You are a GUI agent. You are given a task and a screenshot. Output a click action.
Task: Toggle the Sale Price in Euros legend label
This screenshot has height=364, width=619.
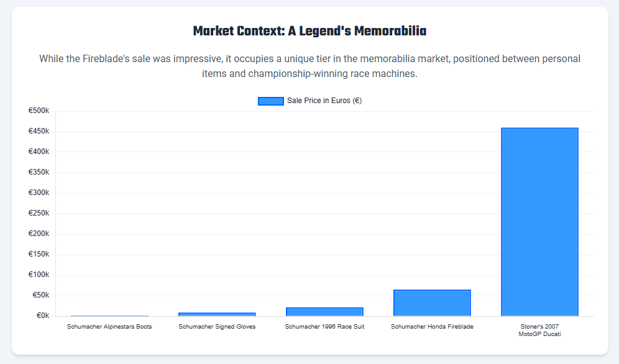tap(324, 101)
